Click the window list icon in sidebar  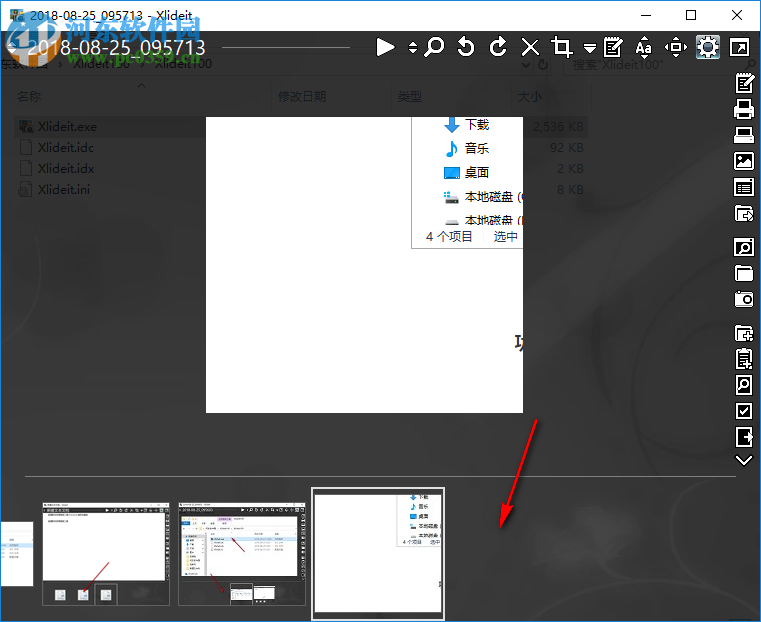tap(744, 187)
